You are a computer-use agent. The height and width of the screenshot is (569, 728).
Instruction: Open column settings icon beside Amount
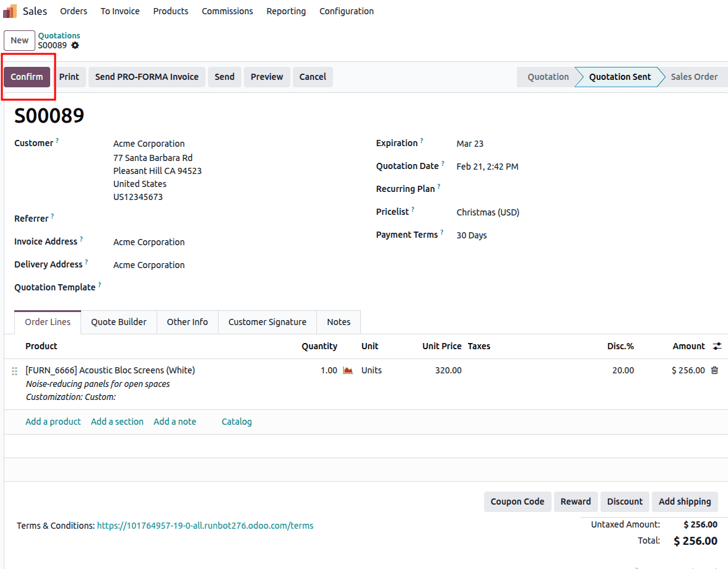coord(717,346)
